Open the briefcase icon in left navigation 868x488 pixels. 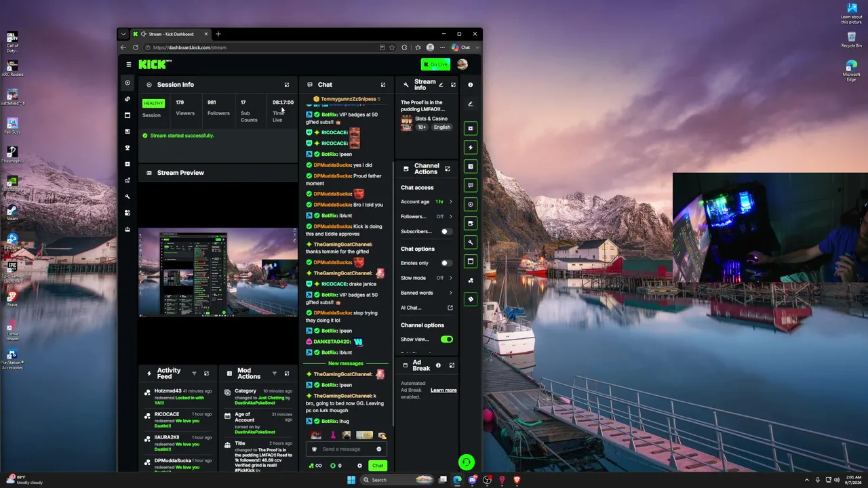(x=127, y=229)
